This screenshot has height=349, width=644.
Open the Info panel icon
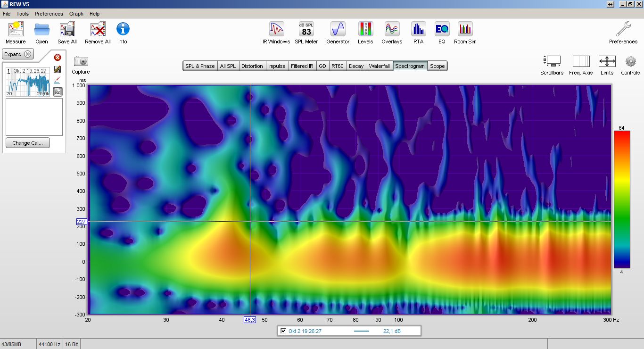[x=123, y=29]
